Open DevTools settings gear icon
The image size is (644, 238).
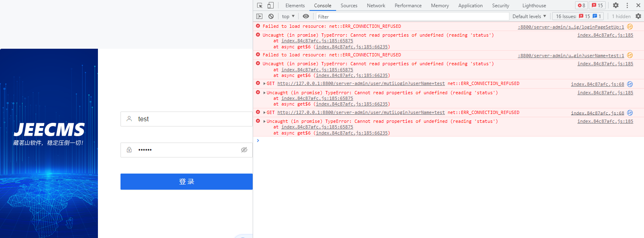pyautogui.click(x=615, y=6)
